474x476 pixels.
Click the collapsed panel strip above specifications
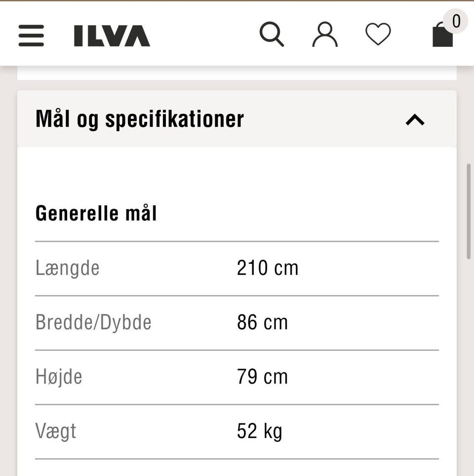(237, 73)
